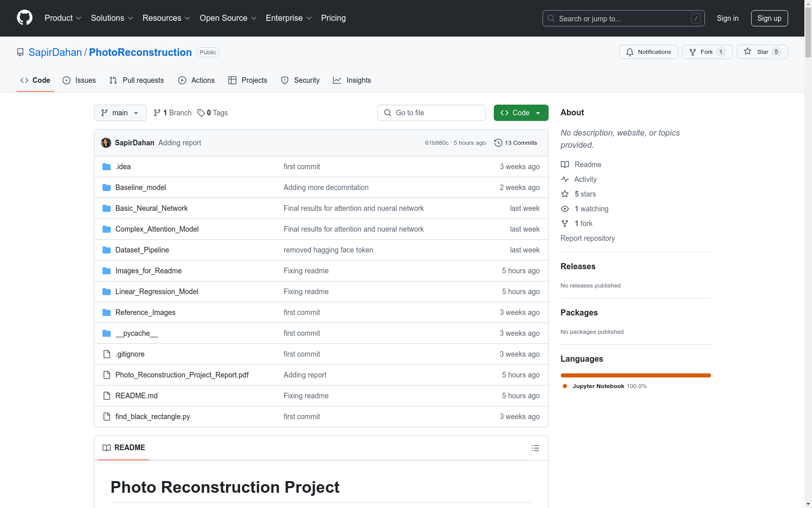Expand the green Code dropdown button
This screenshot has height=508, width=812.
[521, 113]
